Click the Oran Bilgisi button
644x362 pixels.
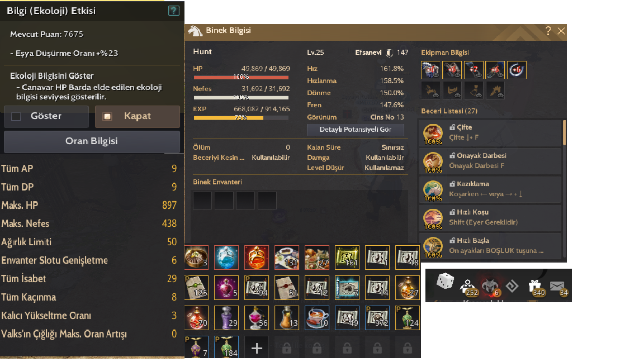pyautogui.click(x=92, y=141)
